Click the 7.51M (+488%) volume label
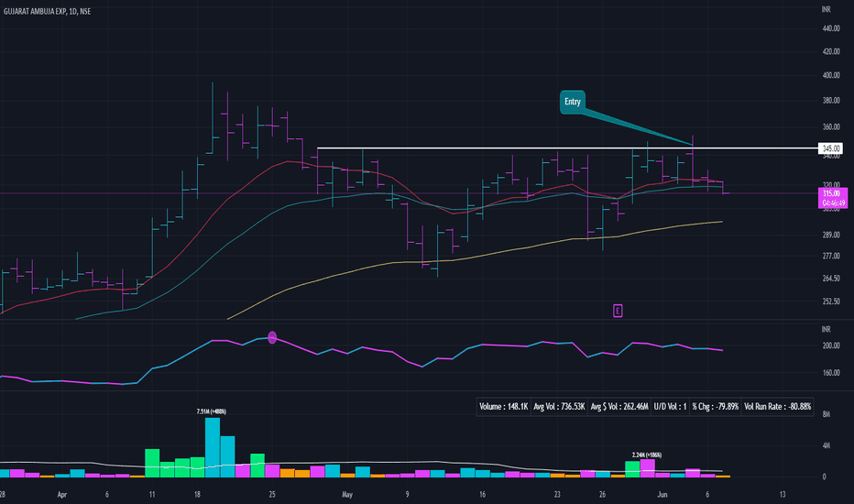The height and width of the screenshot is (504, 854). tap(212, 411)
